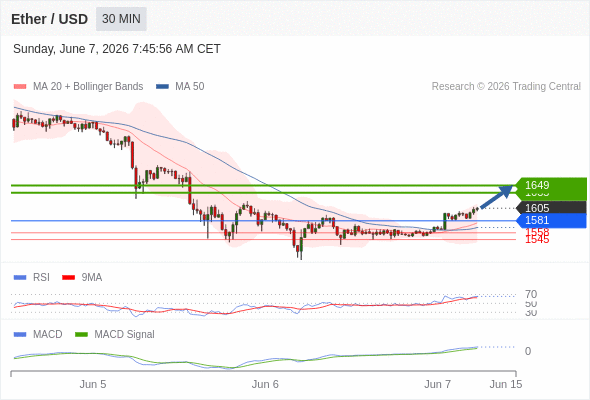Click the Jun 5 date axis label
Viewport: 590px width, 400px height.
coord(93,384)
